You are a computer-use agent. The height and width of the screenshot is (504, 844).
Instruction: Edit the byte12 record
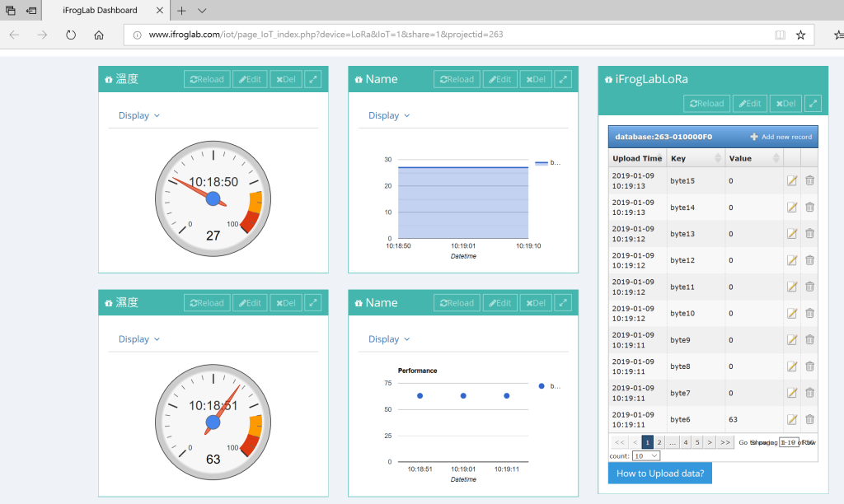tap(792, 260)
